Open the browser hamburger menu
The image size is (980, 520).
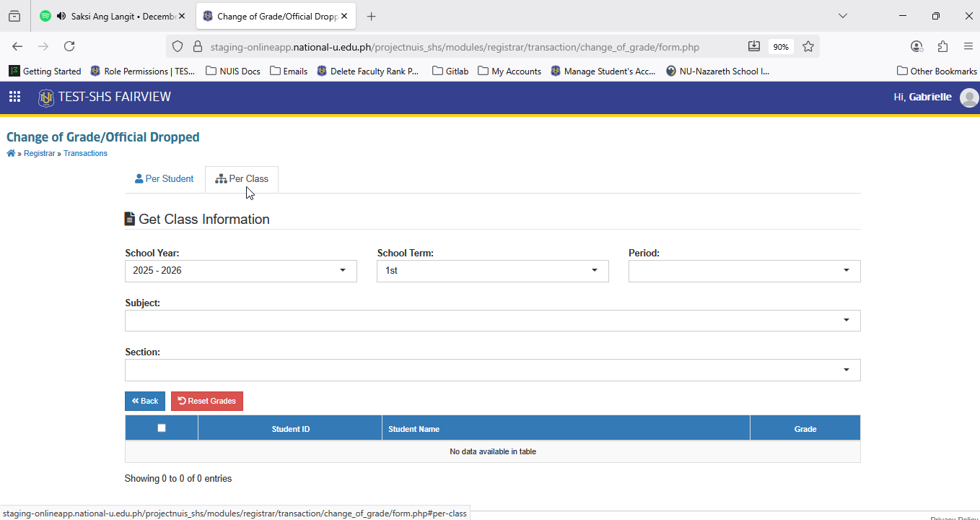[x=968, y=46]
